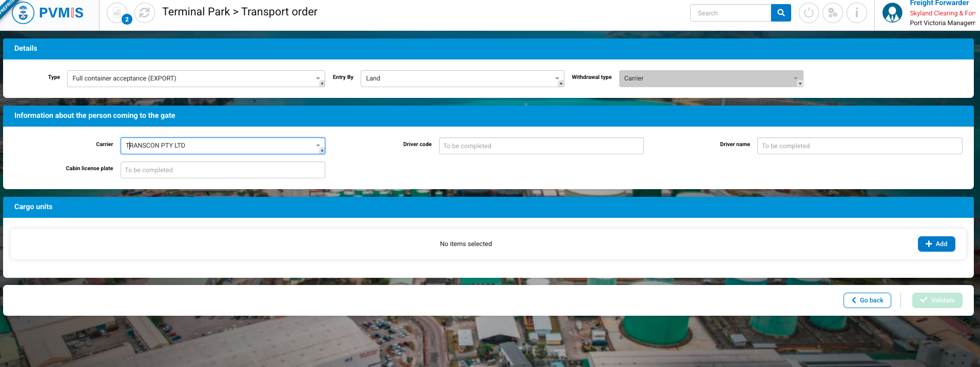980x367 pixels.
Task: Select the Cabin license plate field
Action: [x=222, y=170]
